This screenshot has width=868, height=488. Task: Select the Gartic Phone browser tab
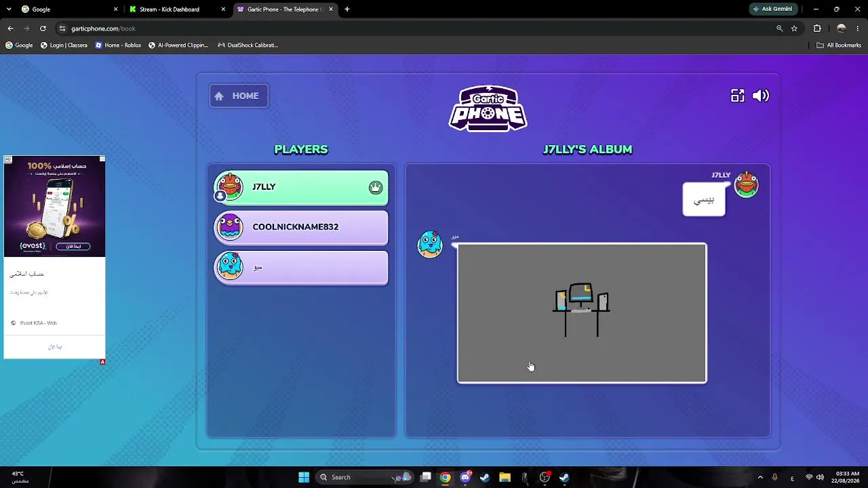tap(285, 9)
